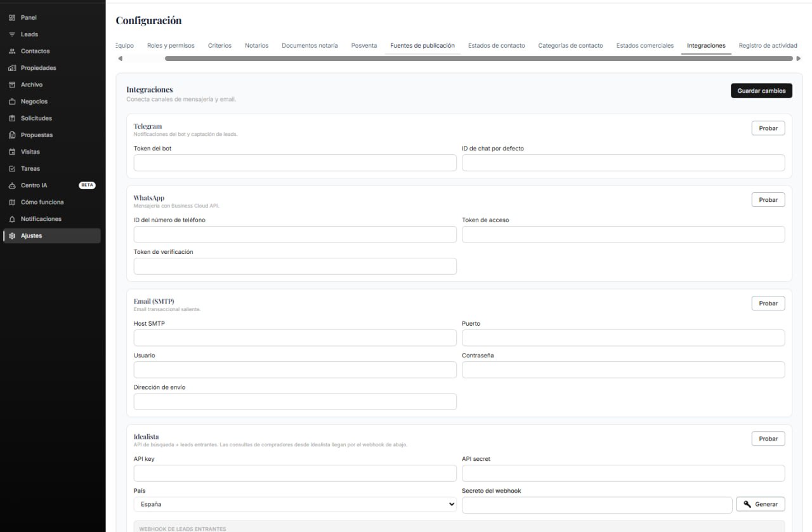
Task: Click the Token del bot field
Action: (x=295, y=163)
